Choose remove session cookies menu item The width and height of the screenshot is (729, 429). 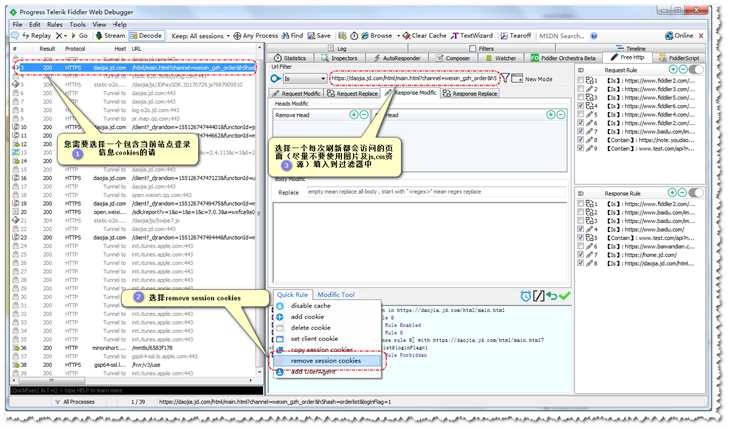326,361
